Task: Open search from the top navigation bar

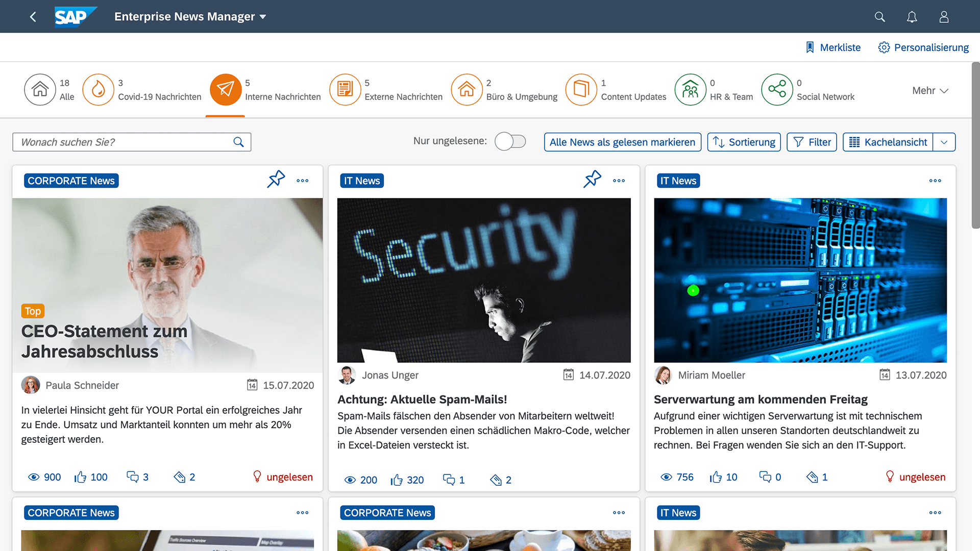Action: click(879, 16)
